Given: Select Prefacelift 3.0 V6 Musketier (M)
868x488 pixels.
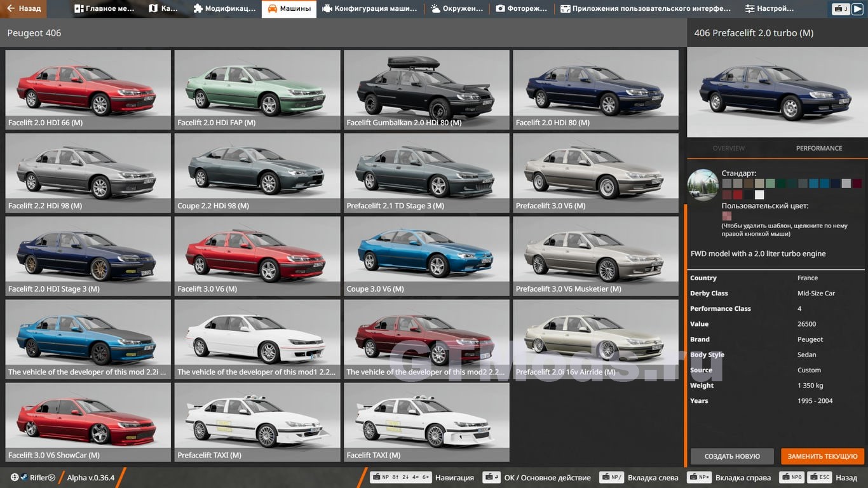Looking at the screenshot, I should coord(596,256).
